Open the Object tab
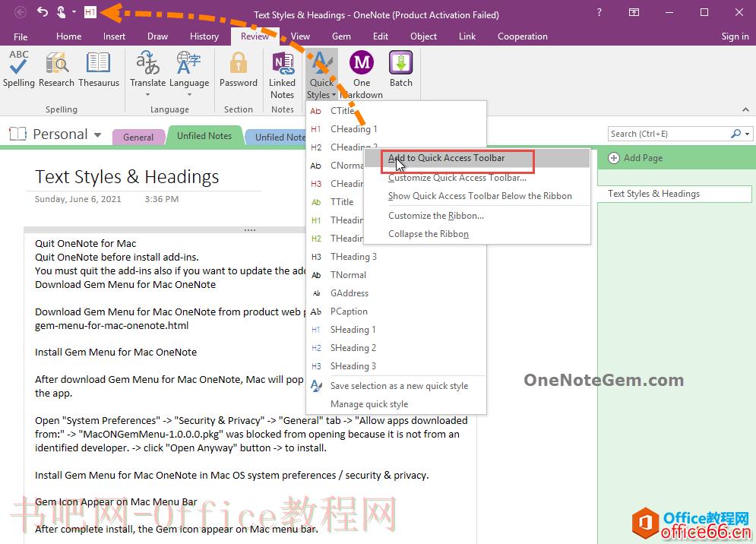Screen dimensions: 756x544 coord(423,36)
